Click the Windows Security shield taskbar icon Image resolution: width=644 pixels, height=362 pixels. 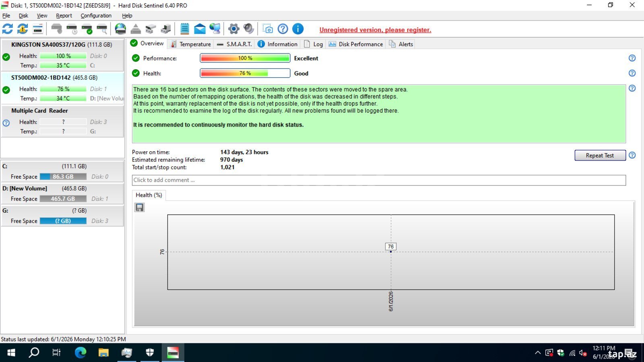pyautogui.click(x=150, y=353)
